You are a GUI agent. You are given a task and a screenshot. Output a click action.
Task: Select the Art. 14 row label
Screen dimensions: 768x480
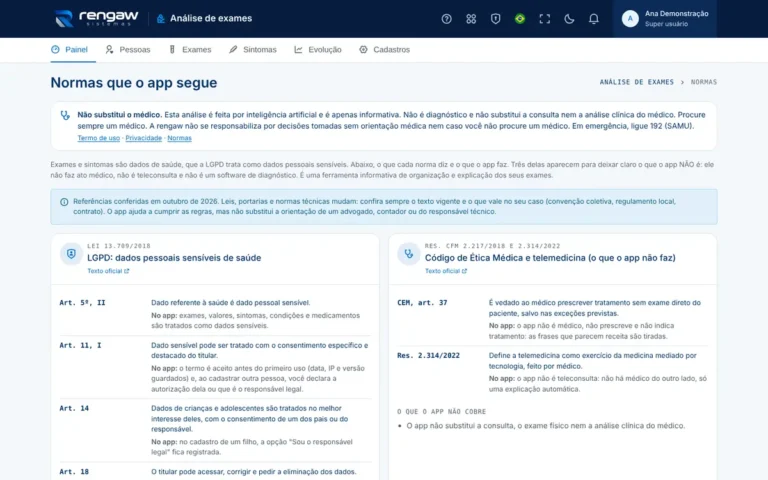pos(74,408)
